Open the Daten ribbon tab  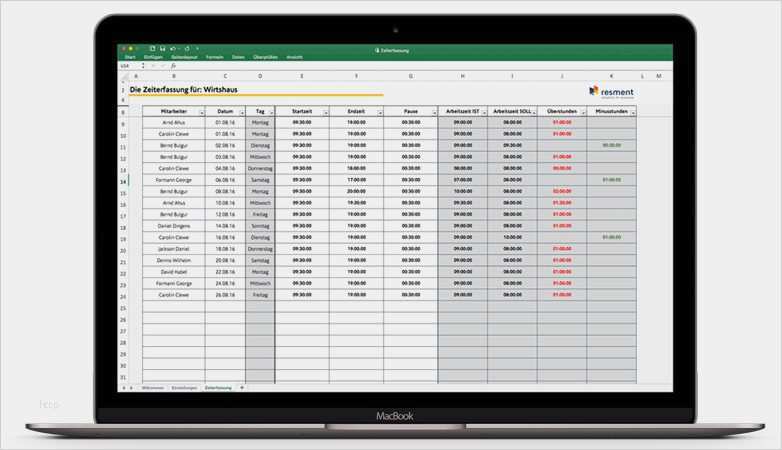click(x=238, y=57)
